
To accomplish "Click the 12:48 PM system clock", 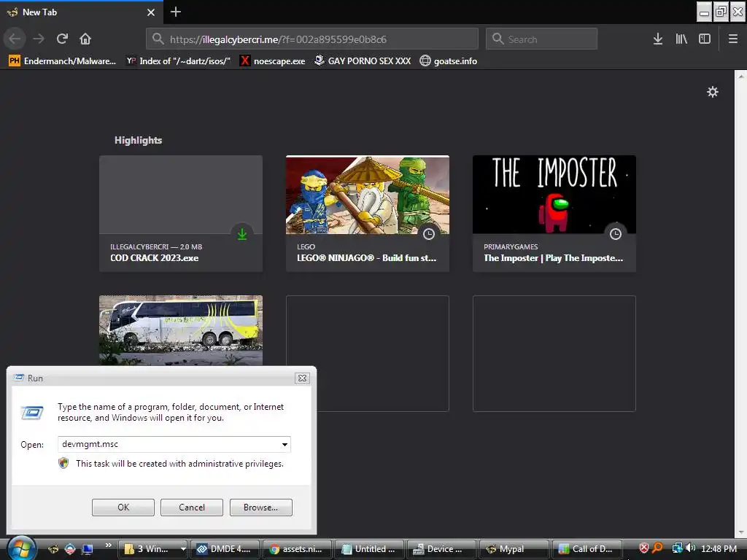I will [x=719, y=548].
